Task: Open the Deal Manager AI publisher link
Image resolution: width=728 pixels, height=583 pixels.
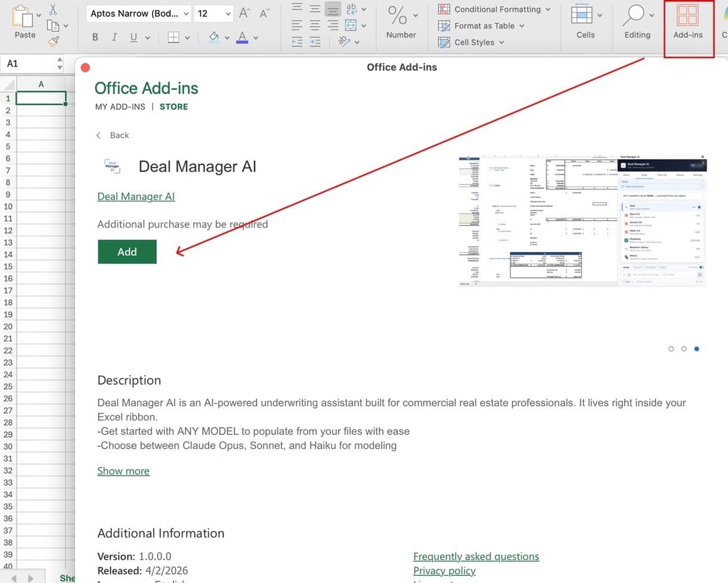Action: [x=136, y=197]
